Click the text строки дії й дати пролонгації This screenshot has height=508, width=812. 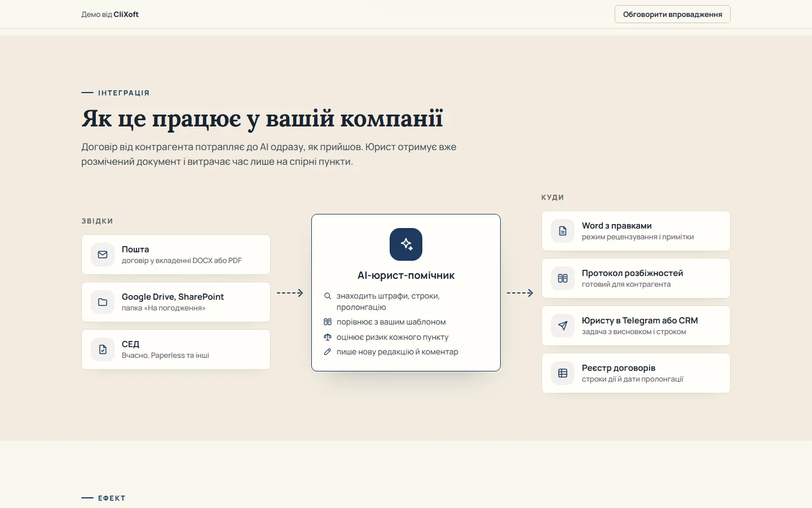coord(633,379)
